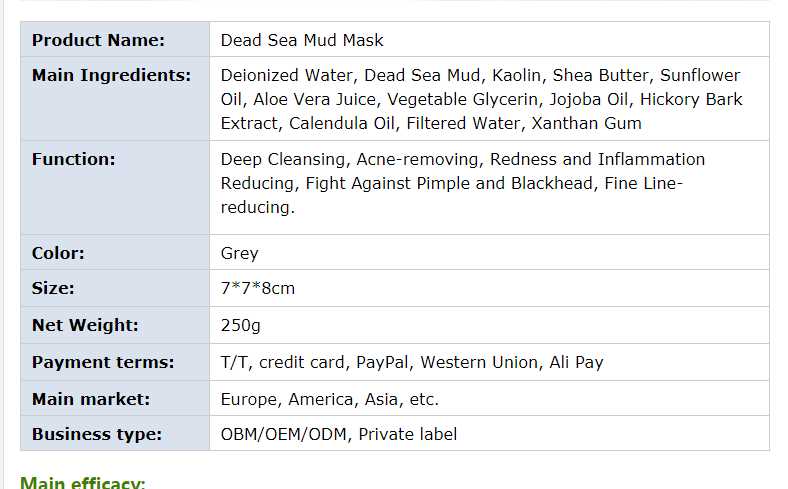Click the "Size:" row label
This screenshot has width=788, height=489.
tap(53, 289)
